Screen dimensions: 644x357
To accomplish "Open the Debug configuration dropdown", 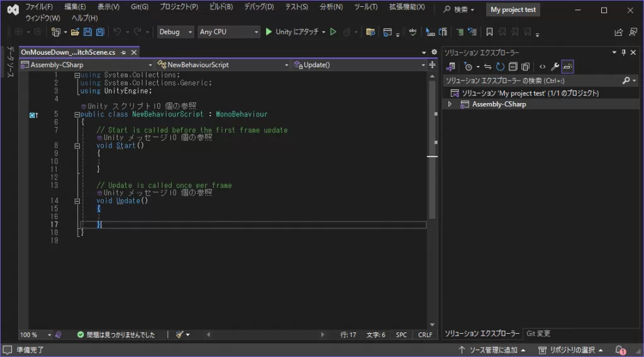I will [175, 32].
